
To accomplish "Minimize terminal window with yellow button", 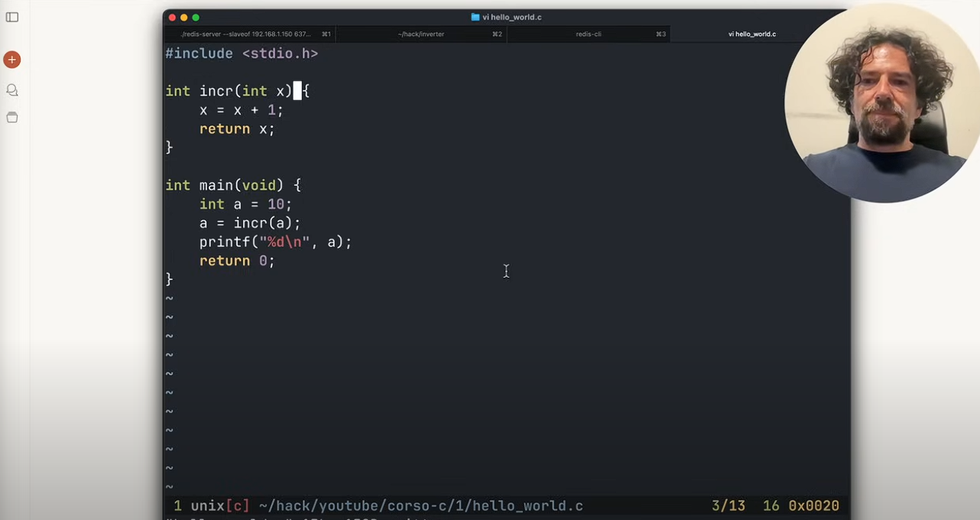I will click(184, 18).
